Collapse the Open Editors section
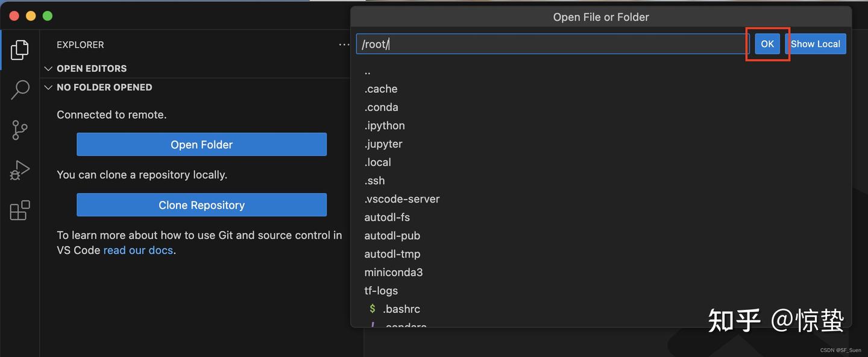This screenshot has width=868, height=357. coord(49,69)
